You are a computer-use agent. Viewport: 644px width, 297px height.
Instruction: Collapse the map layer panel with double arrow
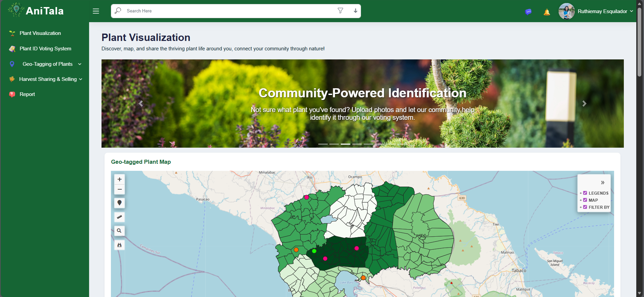602,183
